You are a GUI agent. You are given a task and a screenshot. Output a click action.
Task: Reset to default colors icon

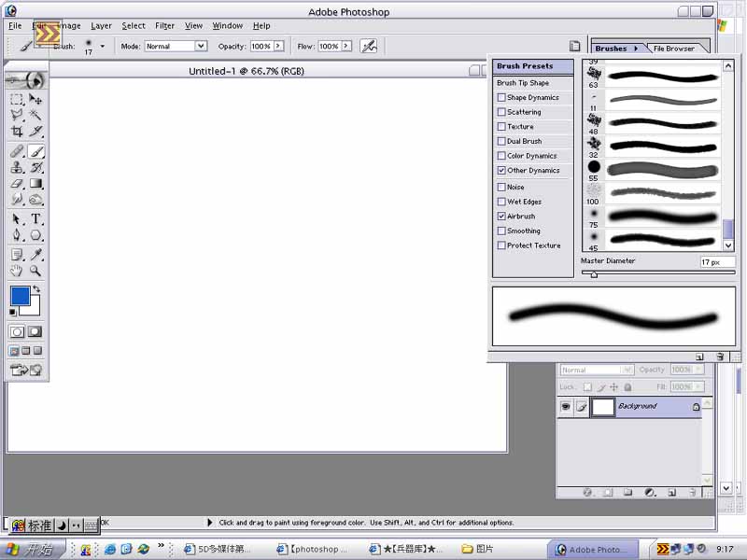13,313
